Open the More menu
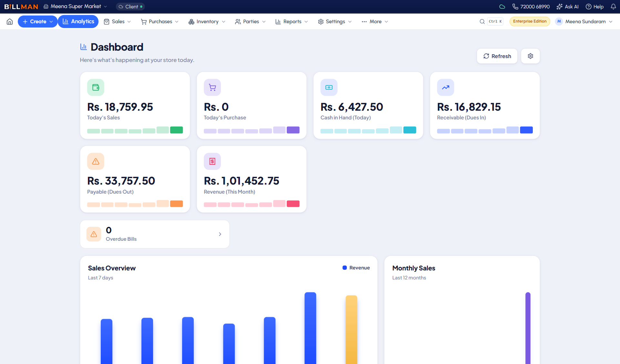This screenshot has height=364, width=620. (375, 22)
